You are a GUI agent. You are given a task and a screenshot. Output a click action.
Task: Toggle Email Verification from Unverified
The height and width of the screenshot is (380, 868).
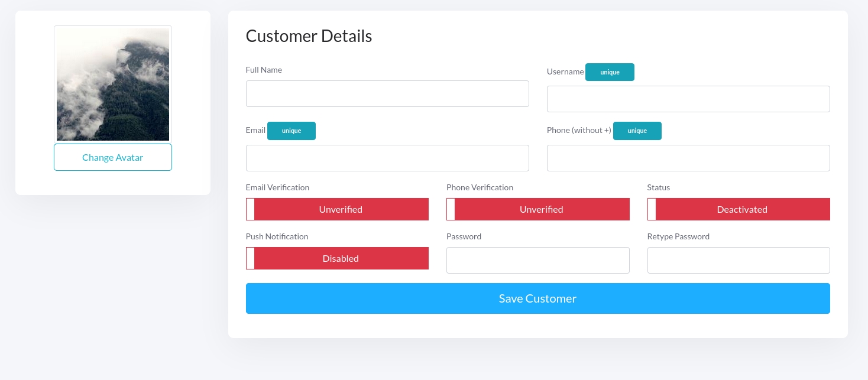pos(337,209)
